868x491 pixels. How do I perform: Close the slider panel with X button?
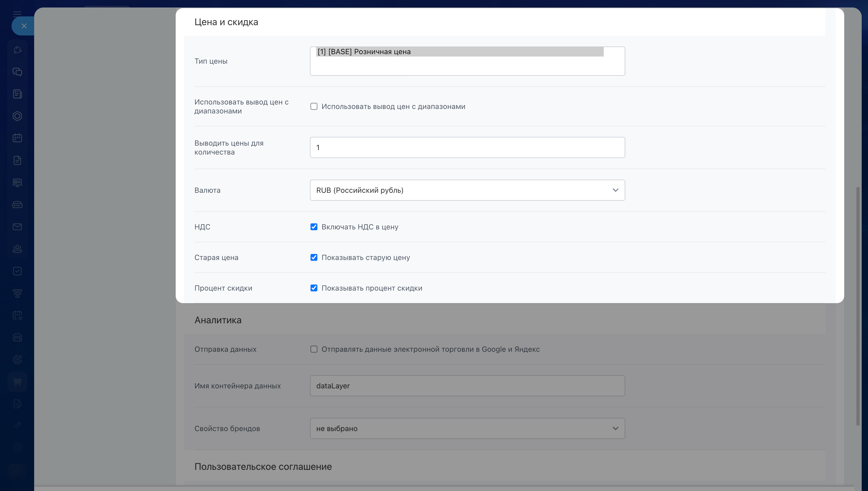point(24,26)
